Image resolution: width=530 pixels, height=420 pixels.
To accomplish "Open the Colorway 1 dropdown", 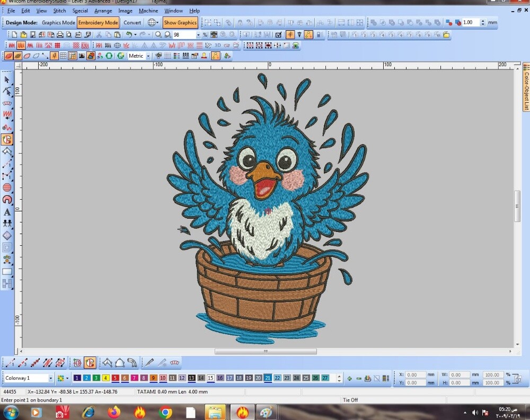I will click(x=50, y=378).
